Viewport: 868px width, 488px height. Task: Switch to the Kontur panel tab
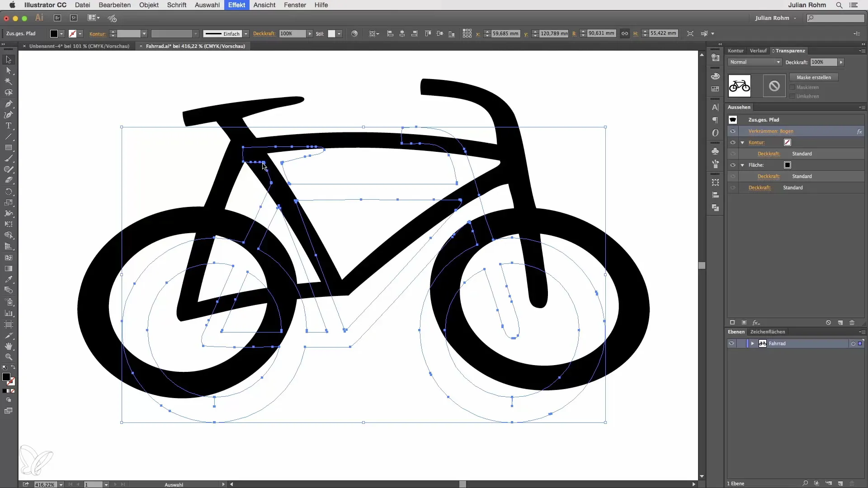[x=736, y=51]
